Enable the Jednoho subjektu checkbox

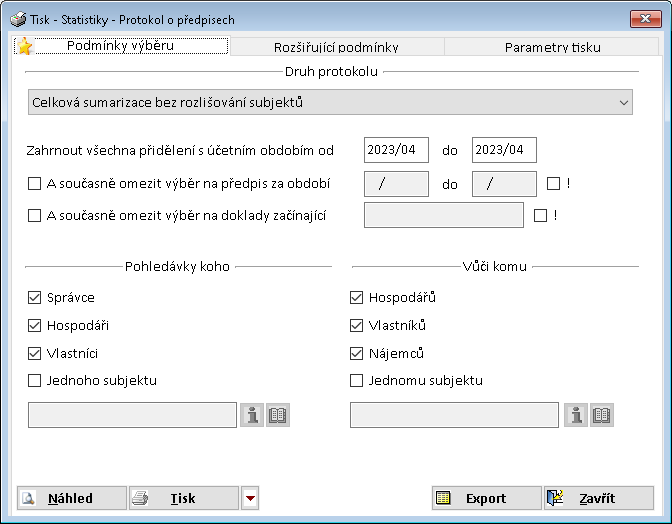(x=35, y=381)
